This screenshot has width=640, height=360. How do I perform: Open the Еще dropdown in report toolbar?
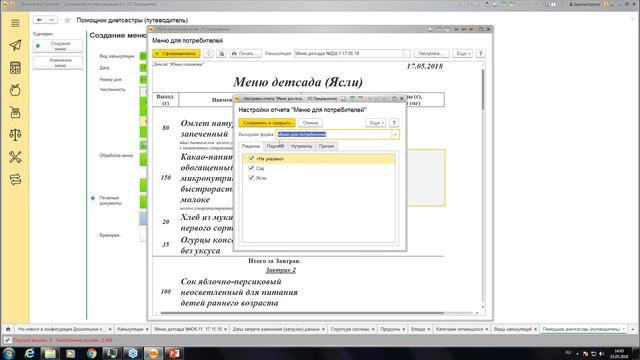coord(462,53)
